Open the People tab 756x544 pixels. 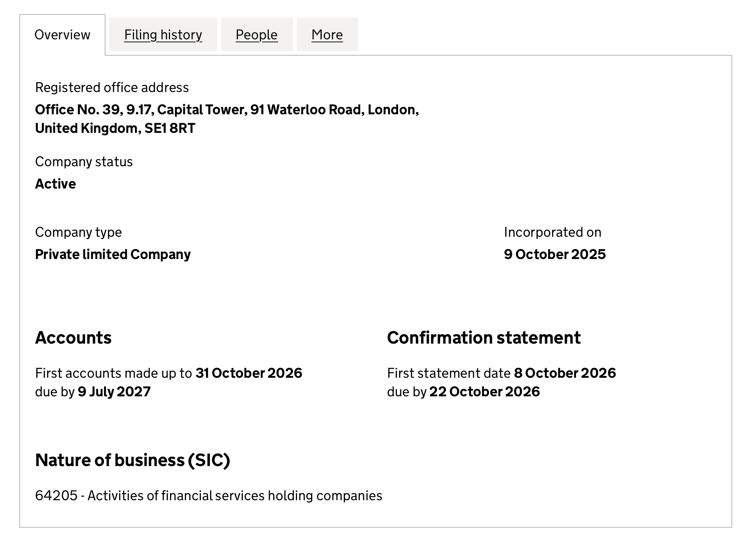(x=257, y=35)
